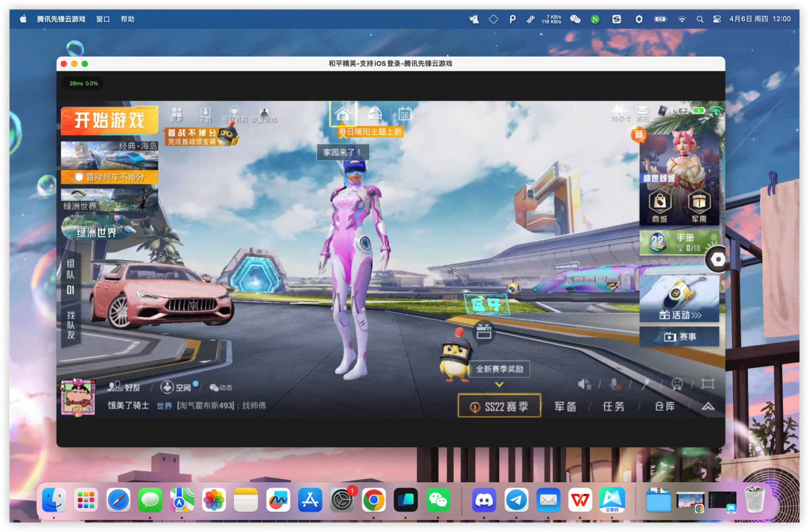The width and height of the screenshot is (809, 532).
Task: Click the fullscreen frame icon
Action: click(708, 384)
